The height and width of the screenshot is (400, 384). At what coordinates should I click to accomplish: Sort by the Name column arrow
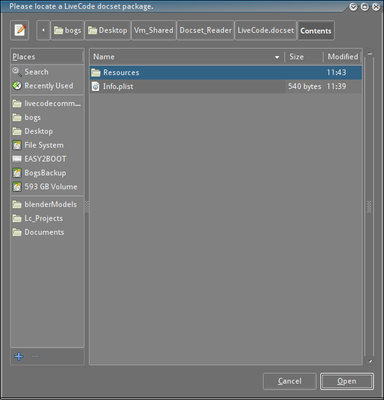(277, 57)
